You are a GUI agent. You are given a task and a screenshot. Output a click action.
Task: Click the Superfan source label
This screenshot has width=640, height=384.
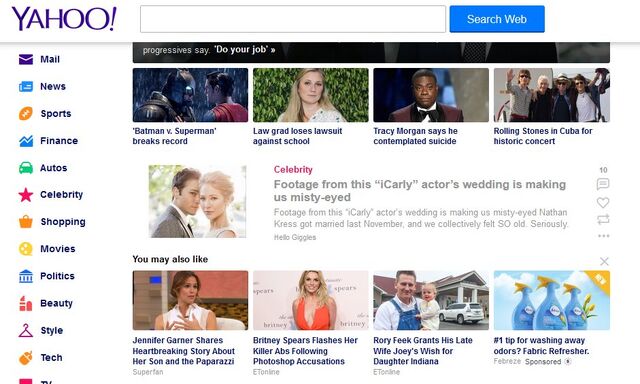[148, 372]
